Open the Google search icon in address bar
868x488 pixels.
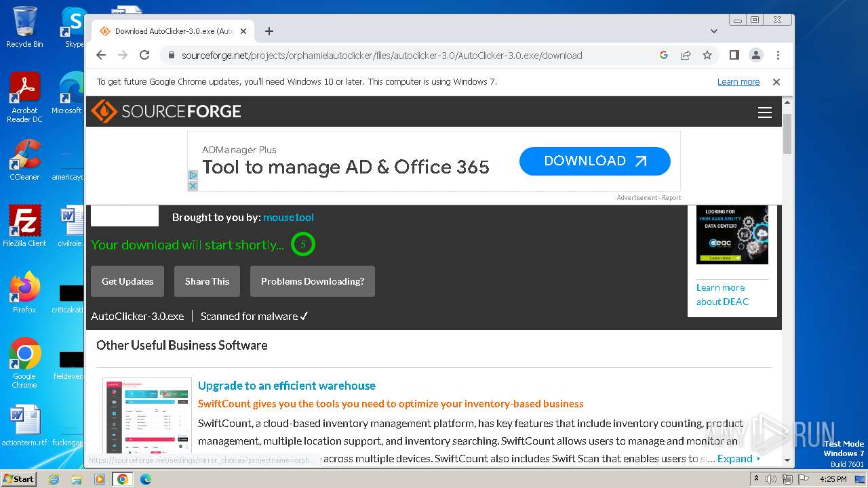(x=664, y=56)
